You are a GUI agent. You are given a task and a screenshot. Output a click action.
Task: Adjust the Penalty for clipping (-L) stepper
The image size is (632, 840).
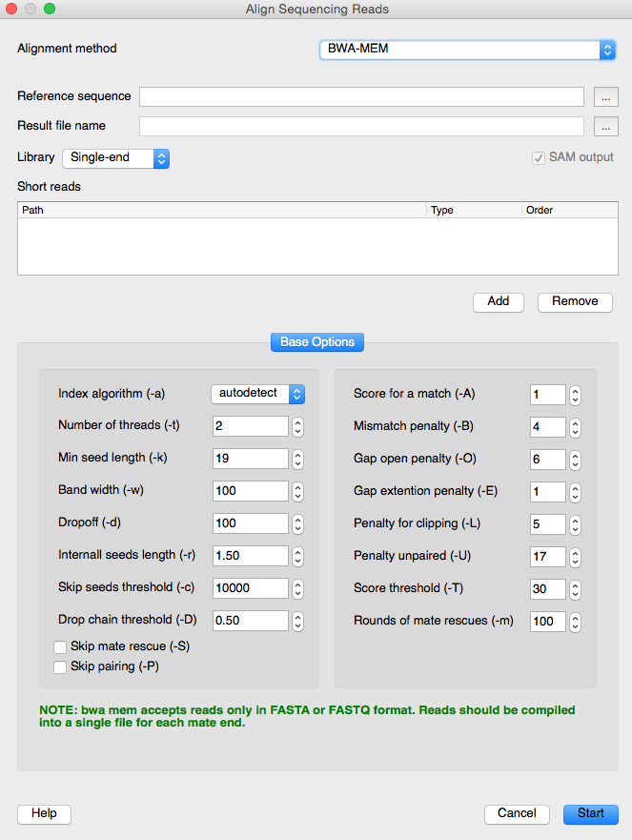pyautogui.click(x=575, y=525)
